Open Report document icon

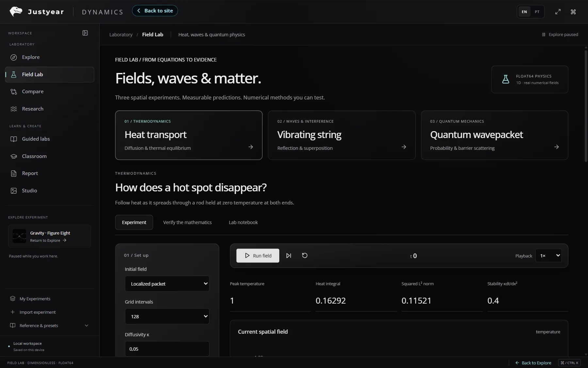coord(13,173)
